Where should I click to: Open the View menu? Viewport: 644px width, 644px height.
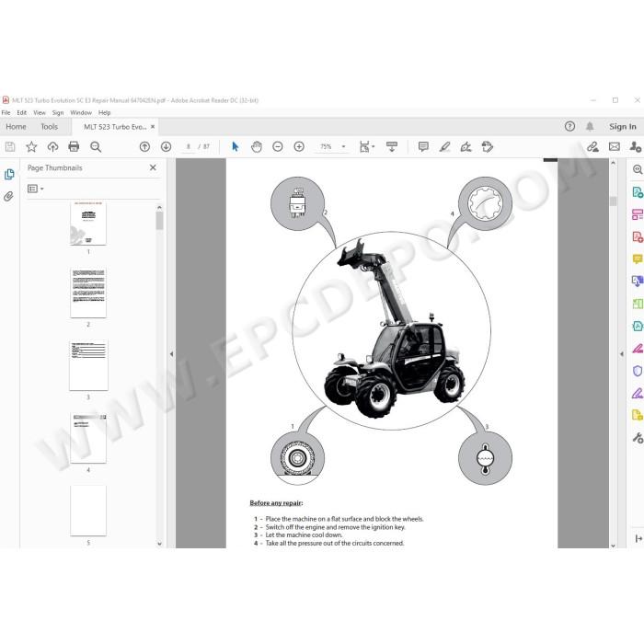pos(40,112)
